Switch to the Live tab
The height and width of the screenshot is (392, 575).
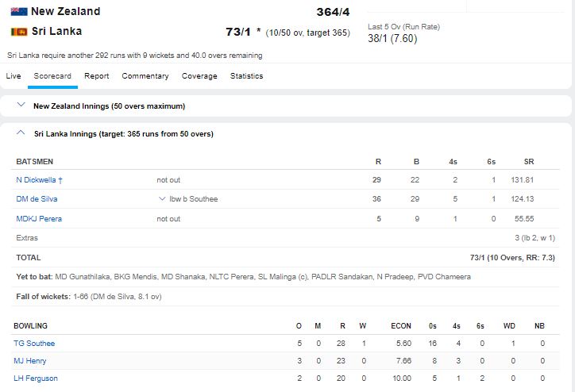14,76
